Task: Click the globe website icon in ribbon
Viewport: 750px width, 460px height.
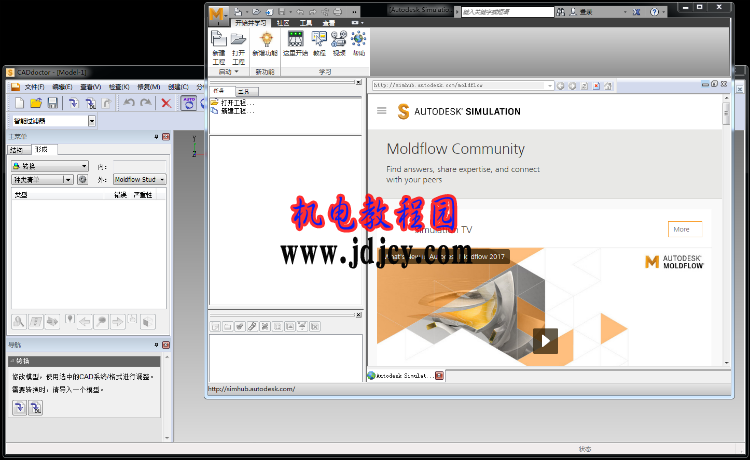Action: point(358,39)
